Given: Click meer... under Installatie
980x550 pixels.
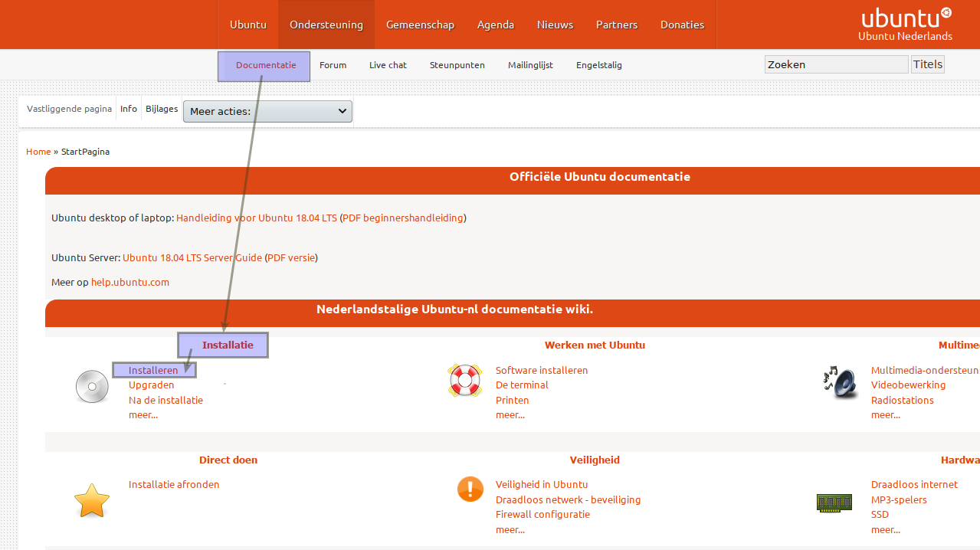Looking at the screenshot, I should [x=143, y=415].
